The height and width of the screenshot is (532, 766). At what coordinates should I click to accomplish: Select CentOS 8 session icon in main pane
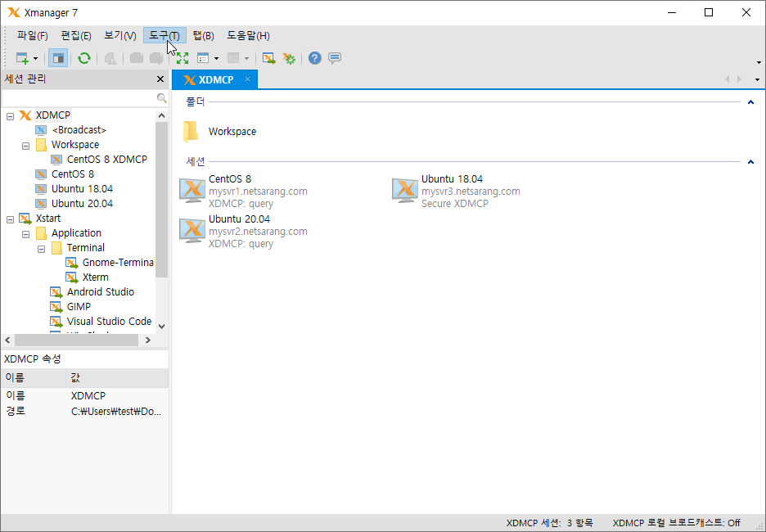tap(192, 191)
